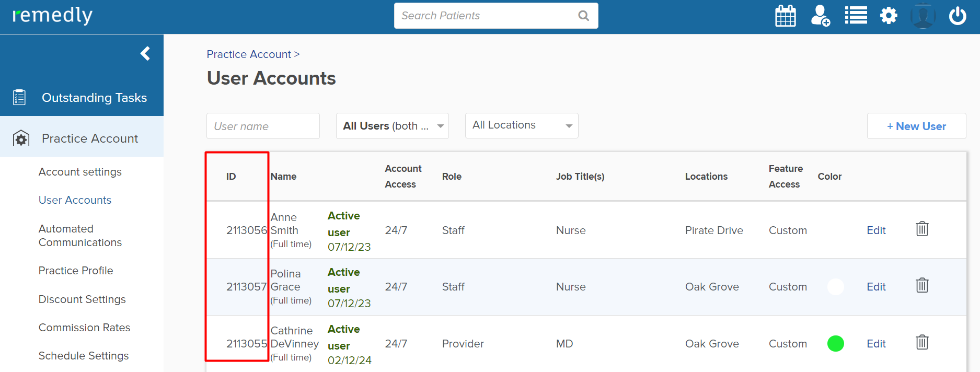The image size is (980, 372).
Task: Open Schedule Settings menu item
Action: tap(84, 356)
